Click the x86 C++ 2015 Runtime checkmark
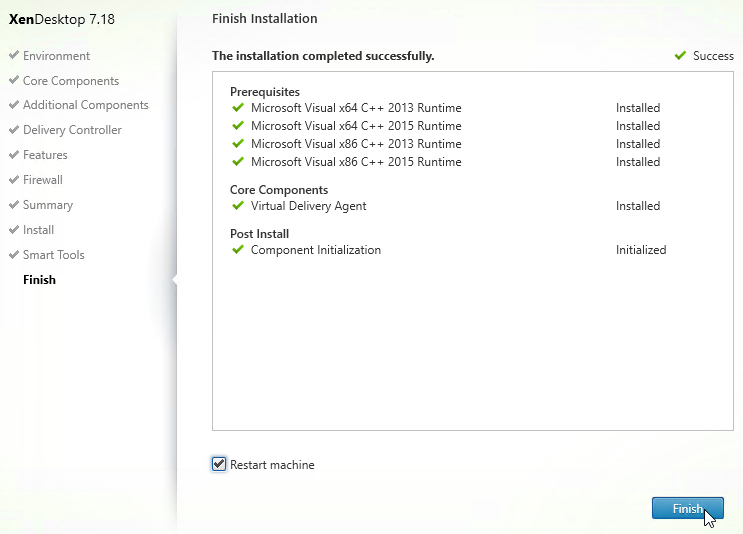 [x=238, y=162]
